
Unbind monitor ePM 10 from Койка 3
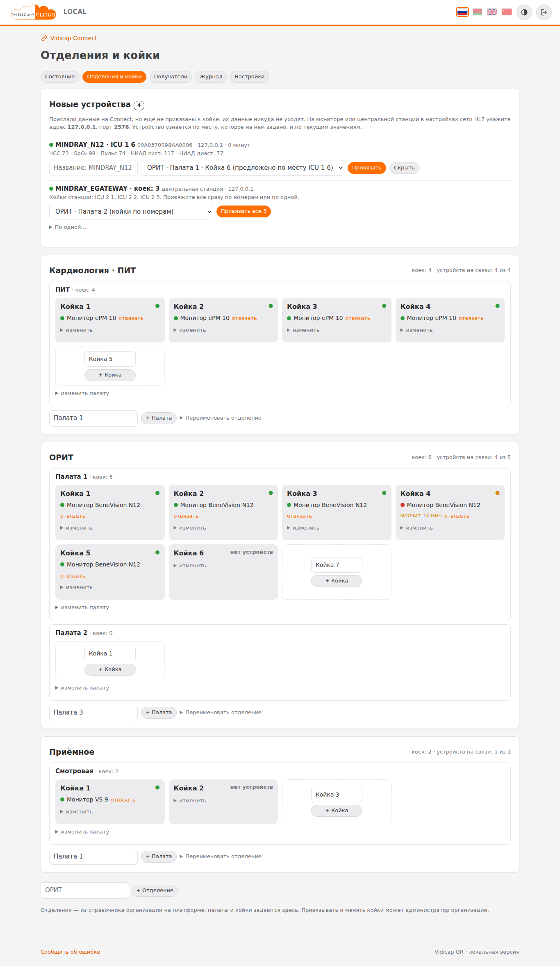(x=357, y=318)
